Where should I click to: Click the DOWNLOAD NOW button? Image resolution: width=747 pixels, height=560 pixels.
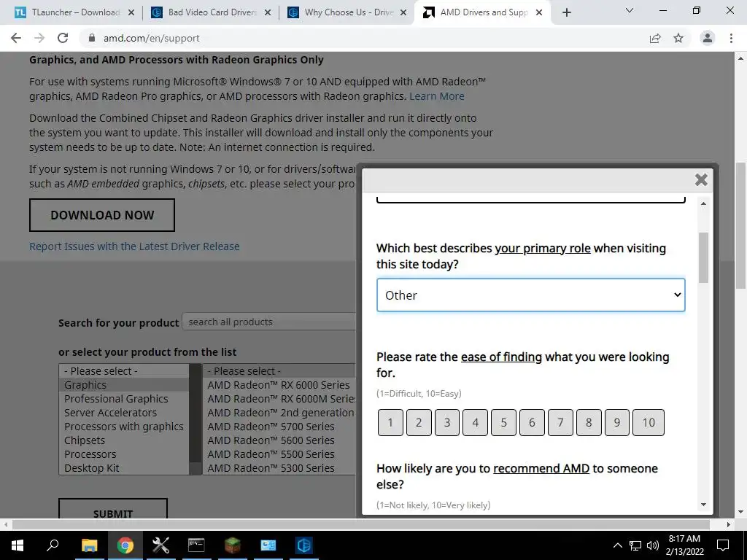[102, 215]
